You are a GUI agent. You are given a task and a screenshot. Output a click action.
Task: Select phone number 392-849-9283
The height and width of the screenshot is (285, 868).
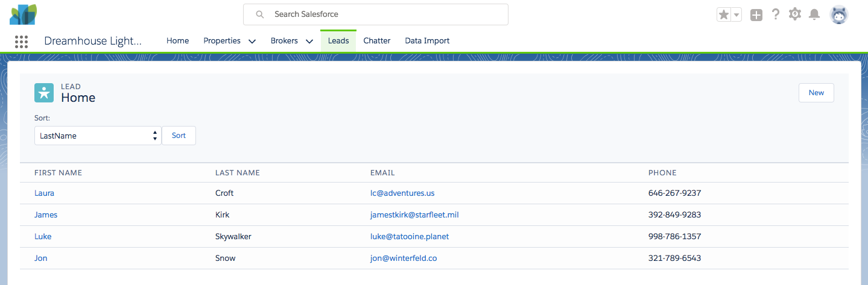pos(674,215)
